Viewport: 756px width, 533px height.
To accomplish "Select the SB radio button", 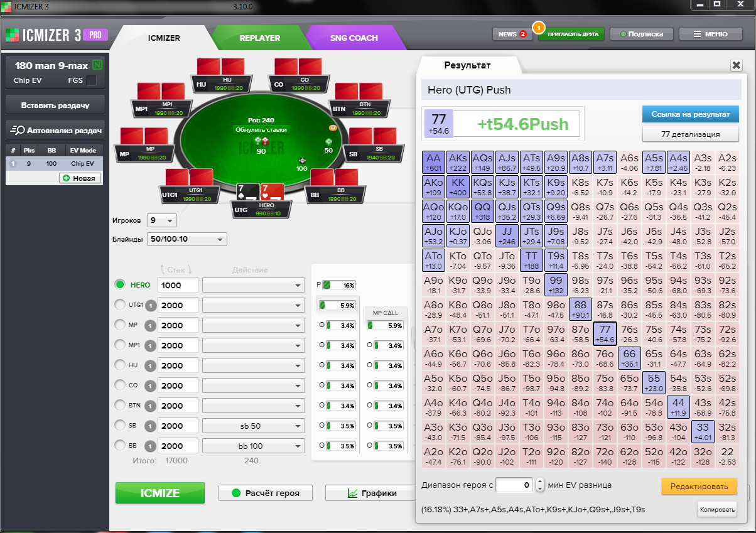I will (120, 425).
